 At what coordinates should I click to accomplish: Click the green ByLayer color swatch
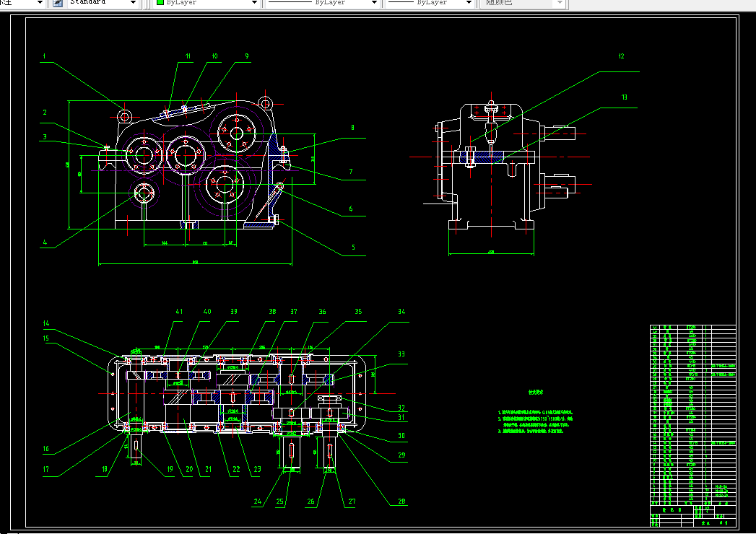tap(160, 2)
